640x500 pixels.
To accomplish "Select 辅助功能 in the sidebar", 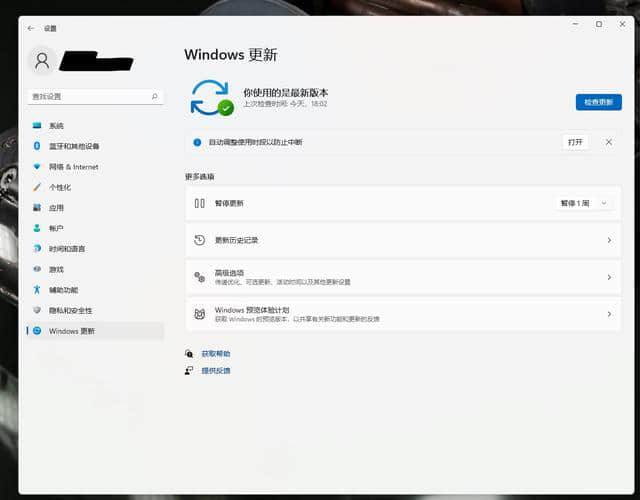I will pyautogui.click(x=96, y=290).
